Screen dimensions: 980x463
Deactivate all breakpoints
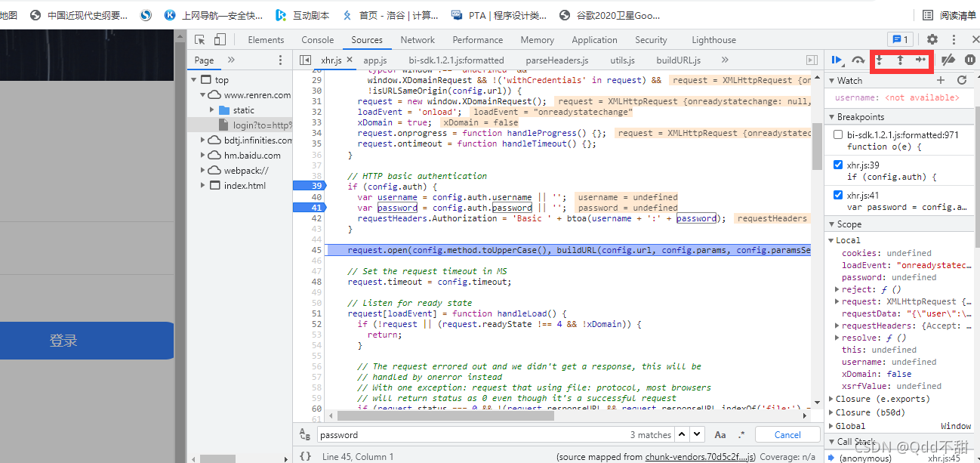[x=949, y=60]
